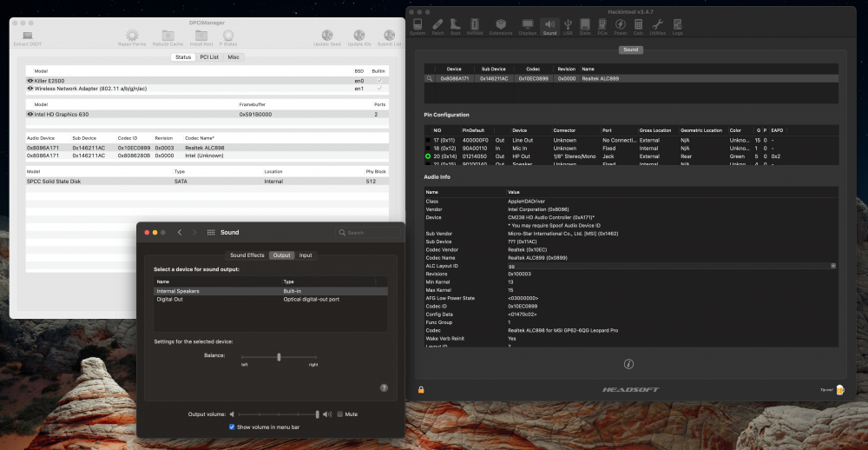This screenshot has width=868, height=450.
Task: Open ALC Layout ID dropdown
Action: click(833, 266)
